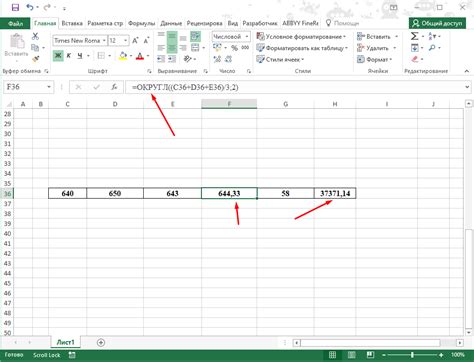The image size is (474, 362).
Task: Click the Общий доступ button
Action: [x=437, y=23]
